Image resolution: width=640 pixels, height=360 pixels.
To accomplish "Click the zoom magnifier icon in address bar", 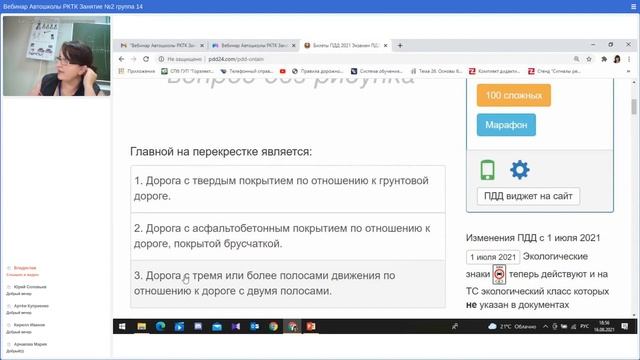I will tap(576, 59).
